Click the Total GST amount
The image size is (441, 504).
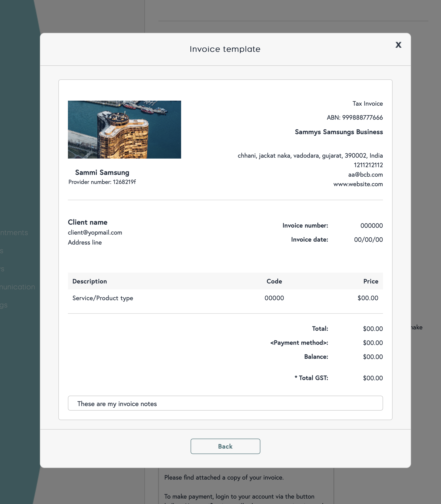click(x=373, y=378)
